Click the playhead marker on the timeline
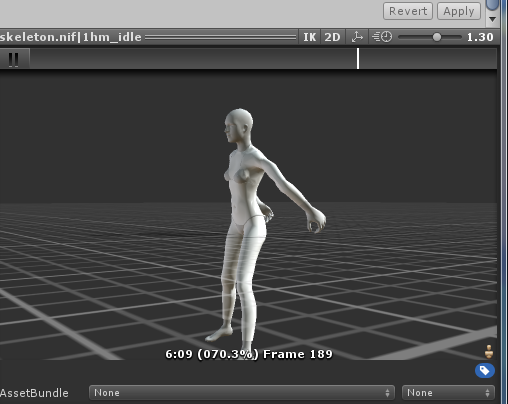This screenshot has height=404, width=508. coord(358,59)
